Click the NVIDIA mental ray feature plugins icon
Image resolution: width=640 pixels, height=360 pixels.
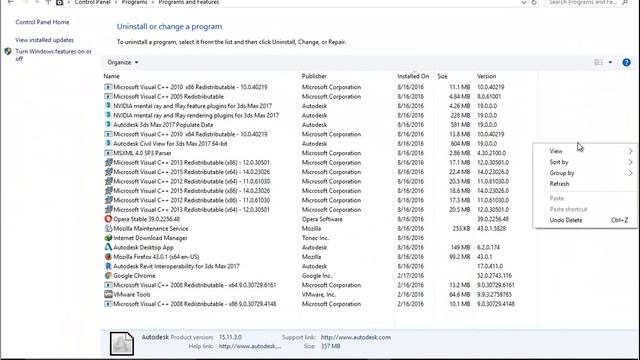coord(108,106)
